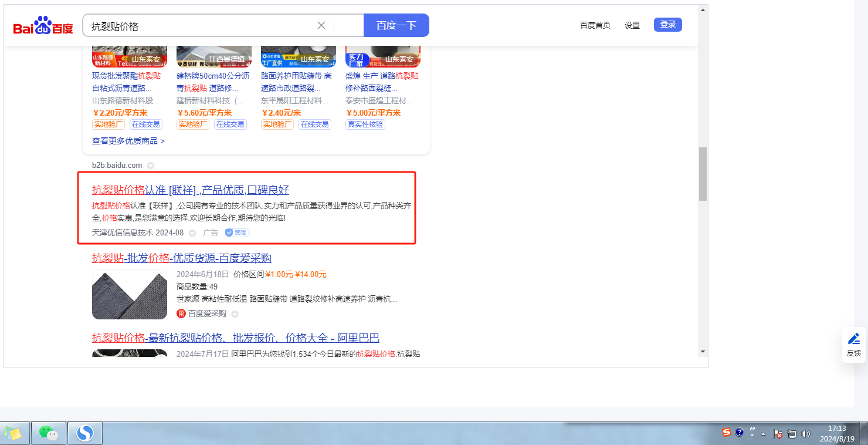Click the 广告 ad label
Viewport: 868px width, 445px height.
(x=211, y=232)
